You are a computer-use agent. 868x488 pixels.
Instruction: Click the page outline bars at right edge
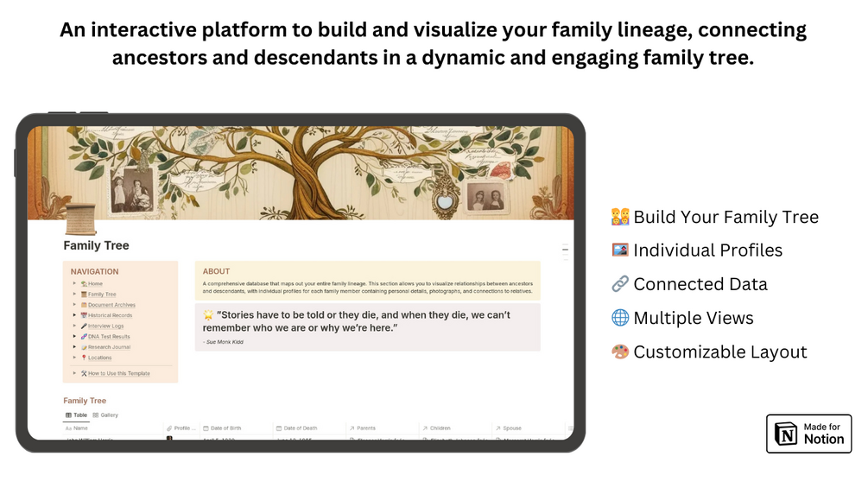pos(565,250)
